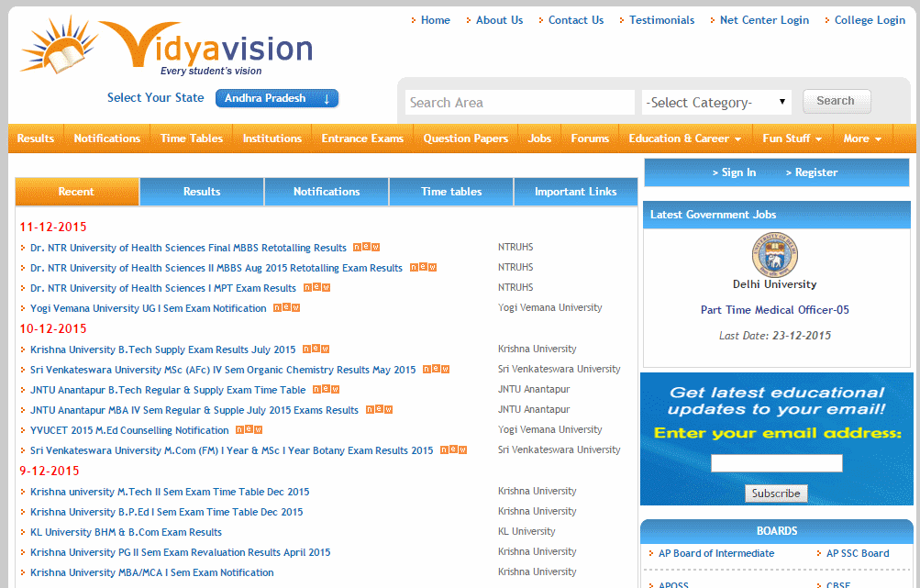The height and width of the screenshot is (588, 920).
Task: Switch to the blue Results tab
Action: coord(202,192)
